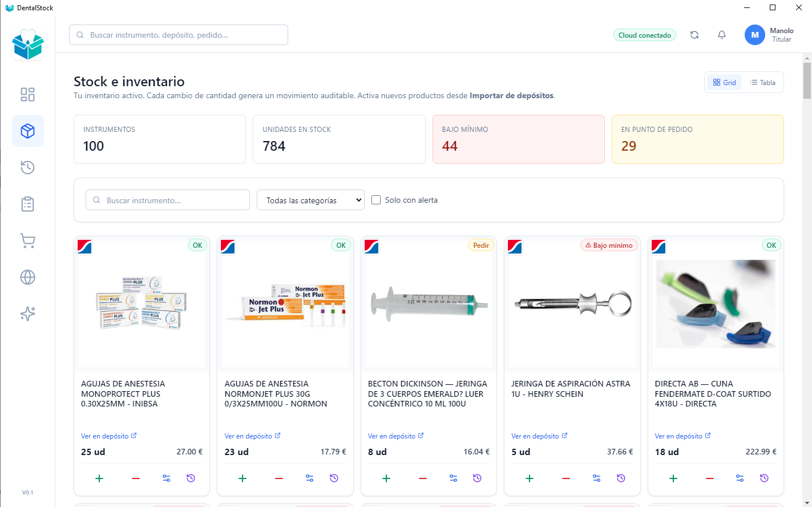Screen dimensions: 812x507
Task: Add a unit to Directa Fendermate cuña
Action: click(673, 478)
